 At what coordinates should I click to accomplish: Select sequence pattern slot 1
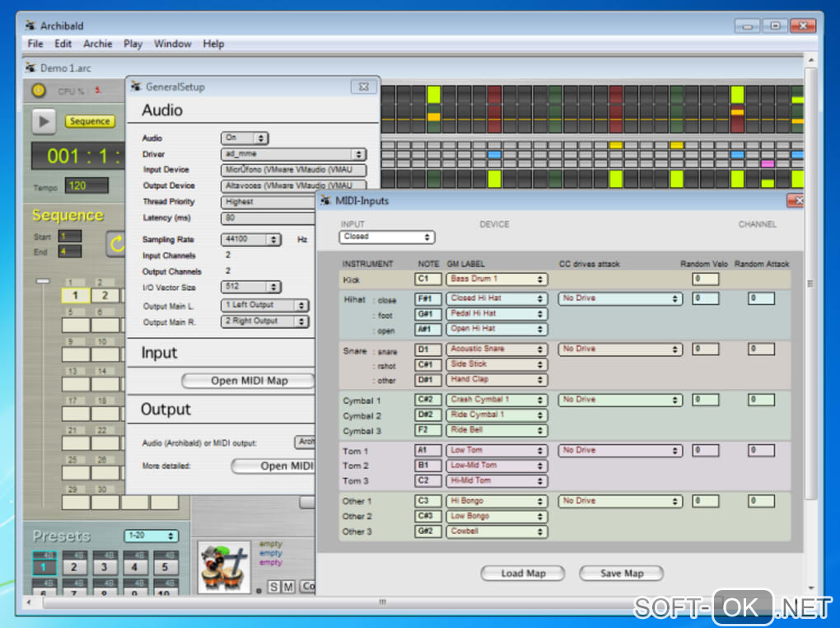[x=76, y=295]
